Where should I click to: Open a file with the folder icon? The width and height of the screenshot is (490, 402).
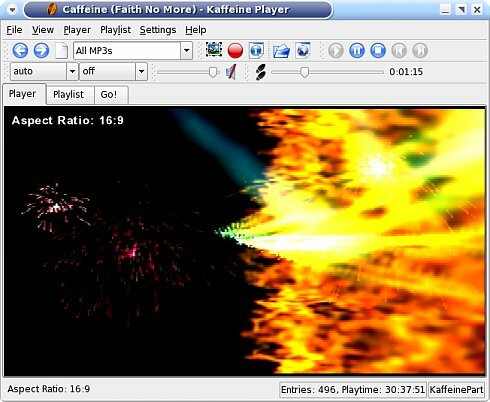281,51
